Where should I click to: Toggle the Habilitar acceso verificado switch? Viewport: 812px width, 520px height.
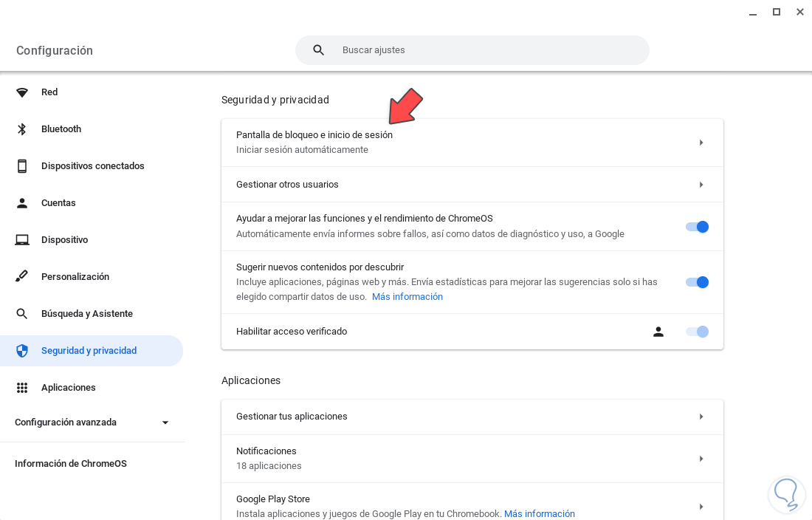697,332
